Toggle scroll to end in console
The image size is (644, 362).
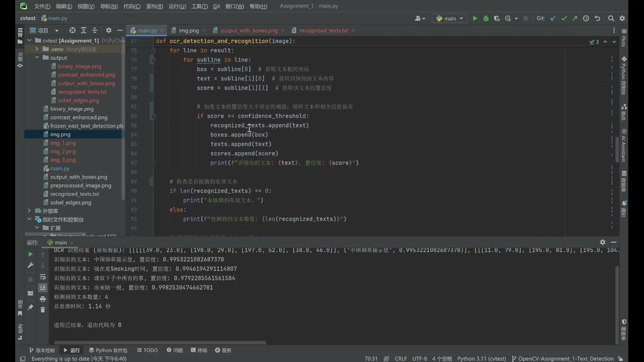(43, 288)
